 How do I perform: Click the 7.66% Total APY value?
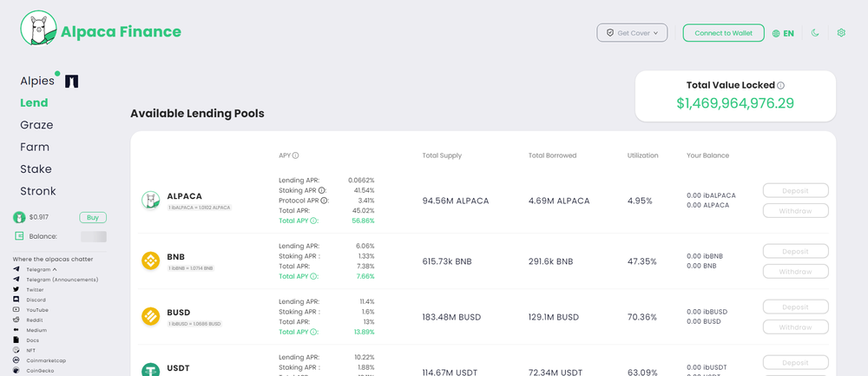pyautogui.click(x=366, y=276)
